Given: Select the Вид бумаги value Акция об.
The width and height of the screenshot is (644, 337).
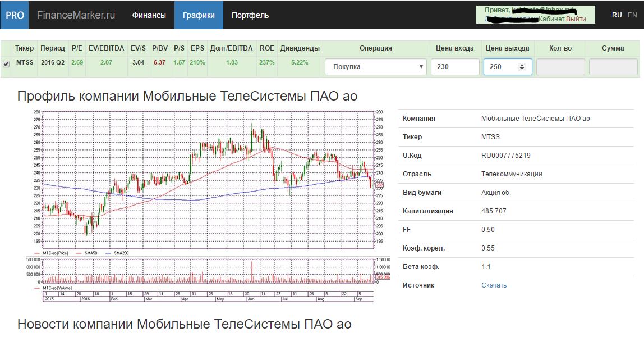Looking at the screenshot, I should click(x=496, y=192).
